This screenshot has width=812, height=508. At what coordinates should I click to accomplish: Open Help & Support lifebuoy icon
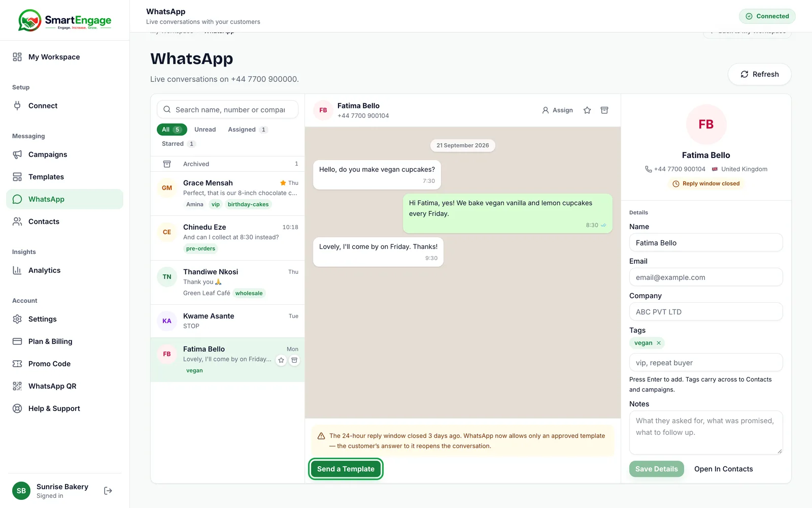click(x=17, y=408)
